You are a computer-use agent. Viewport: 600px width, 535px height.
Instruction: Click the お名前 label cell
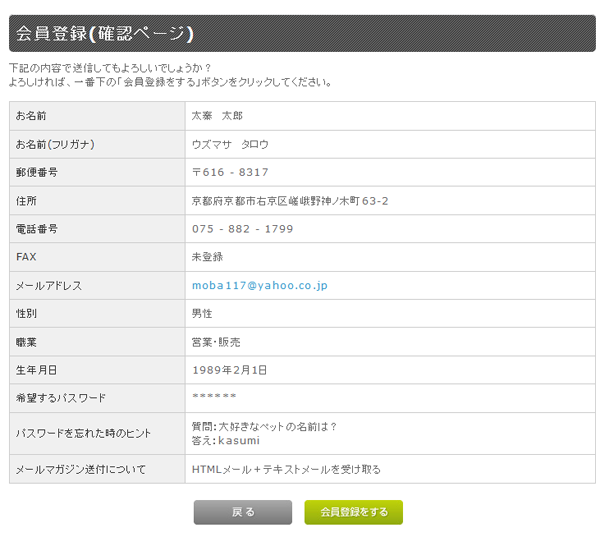pos(97,116)
